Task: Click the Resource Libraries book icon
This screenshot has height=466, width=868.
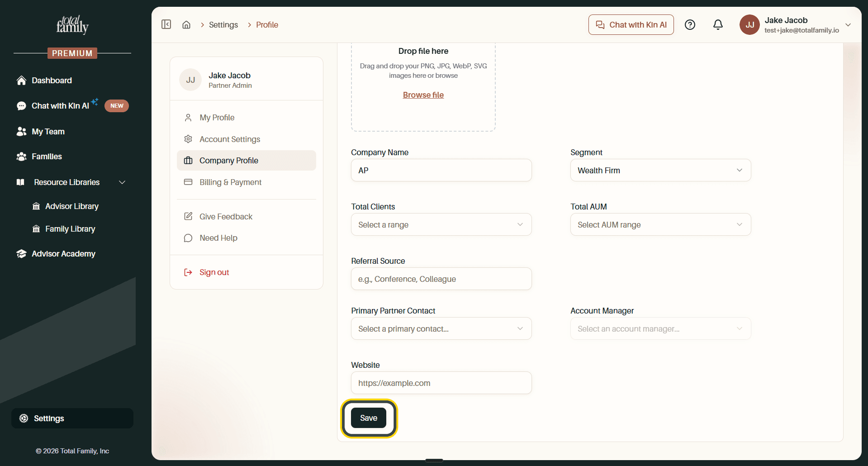Action: (20, 182)
